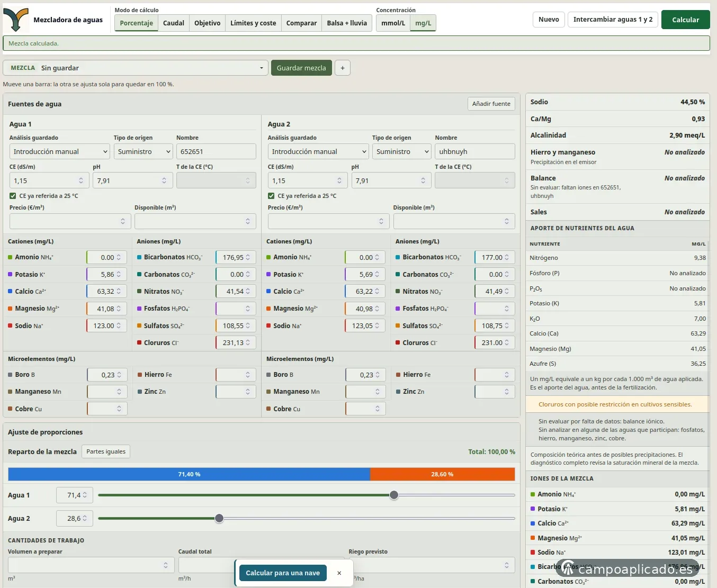The width and height of the screenshot is (717, 588).
Task: Click the Agua 1 Nombre field
Action: 216,151
